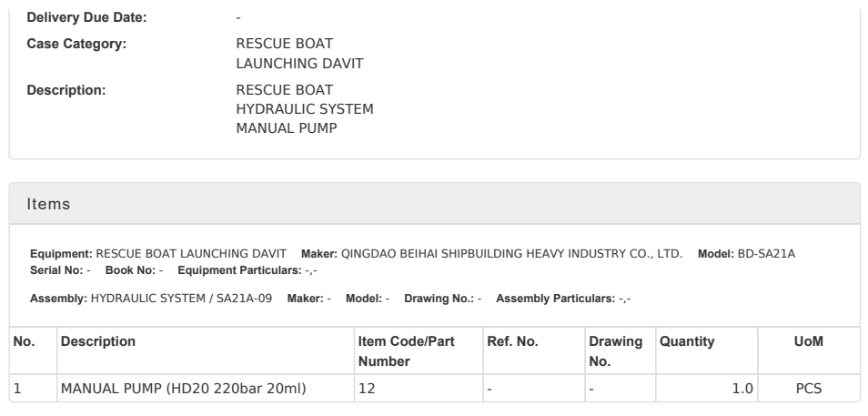Select the MANUAL PUMP (HD20 220bar 20ml) cell
The height and width of the screenshot is (416, 868).
(x=182, y=389)
